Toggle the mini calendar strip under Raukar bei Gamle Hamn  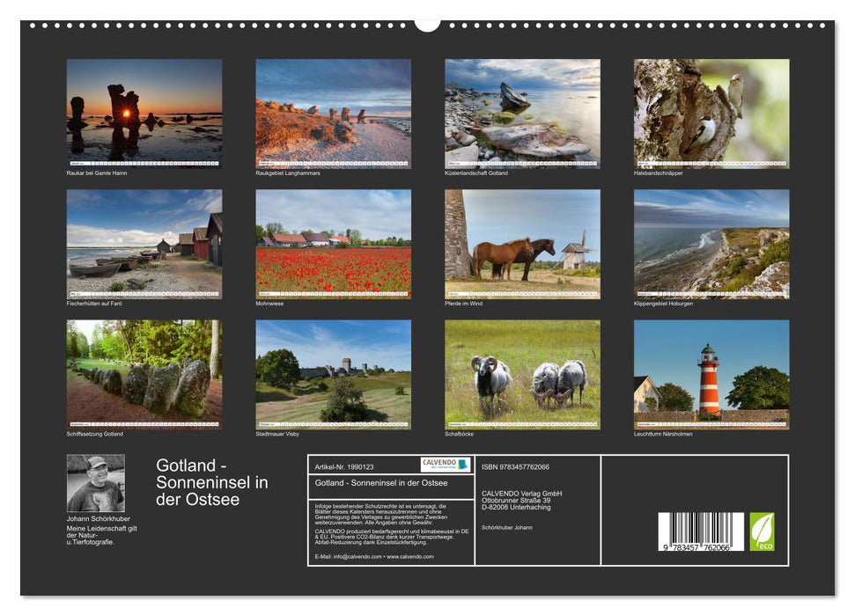pos(143,164)
